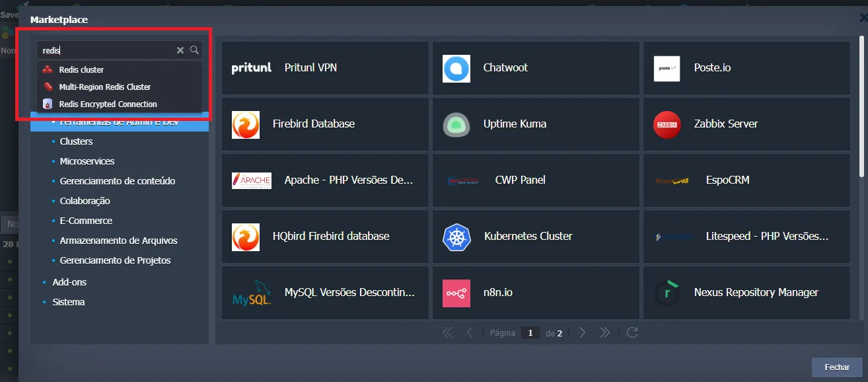The image size is (868, 382).
Task: Clear the redis search text
Action: point(180,50)
